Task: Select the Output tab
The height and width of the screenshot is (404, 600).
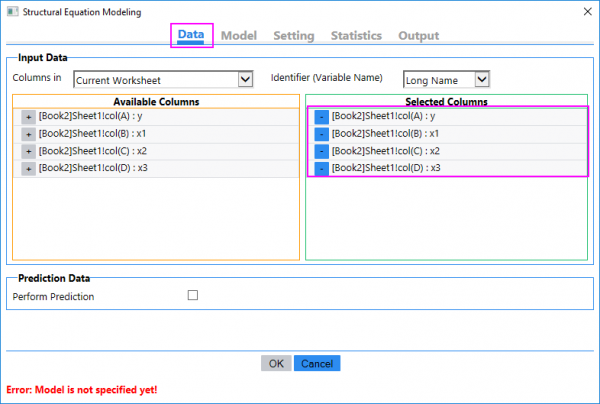Action: 418,36
